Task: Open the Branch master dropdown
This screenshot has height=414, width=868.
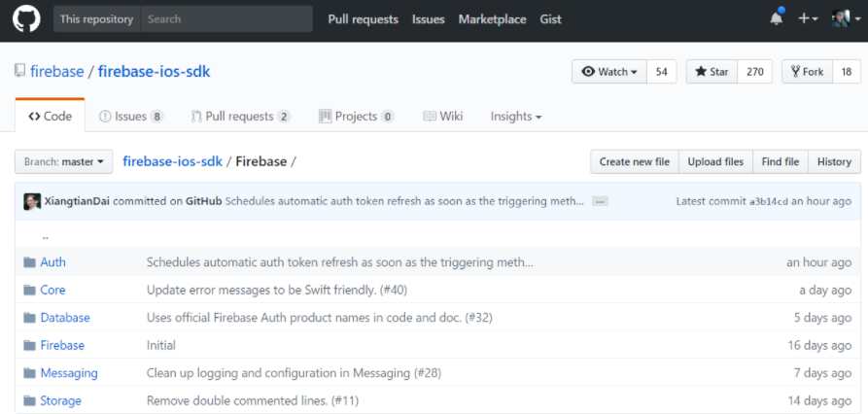Action: tap(64, 162)
